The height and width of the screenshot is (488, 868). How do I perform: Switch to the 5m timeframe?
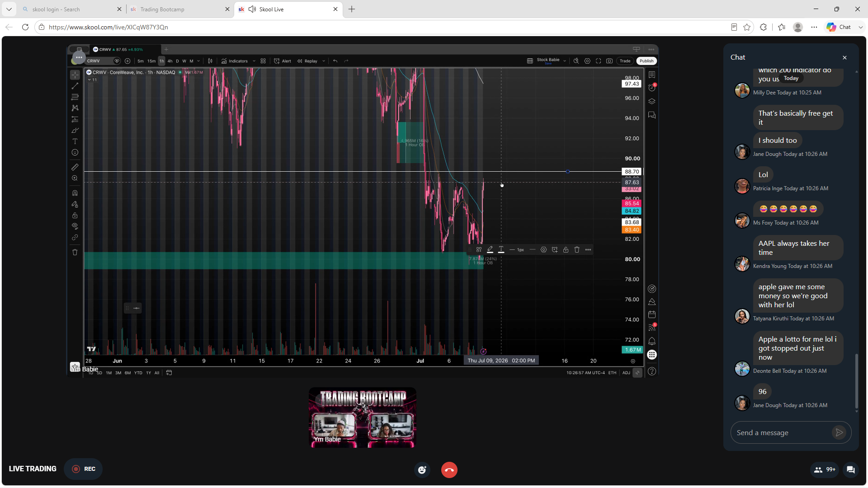pyautogui.click(x=141, y=61)
